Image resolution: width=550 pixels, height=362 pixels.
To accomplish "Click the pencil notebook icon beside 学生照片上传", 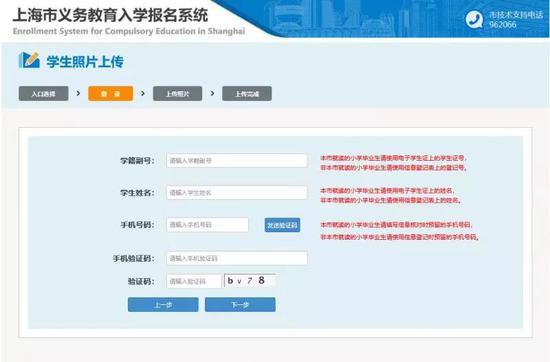I will pos(29,60).
